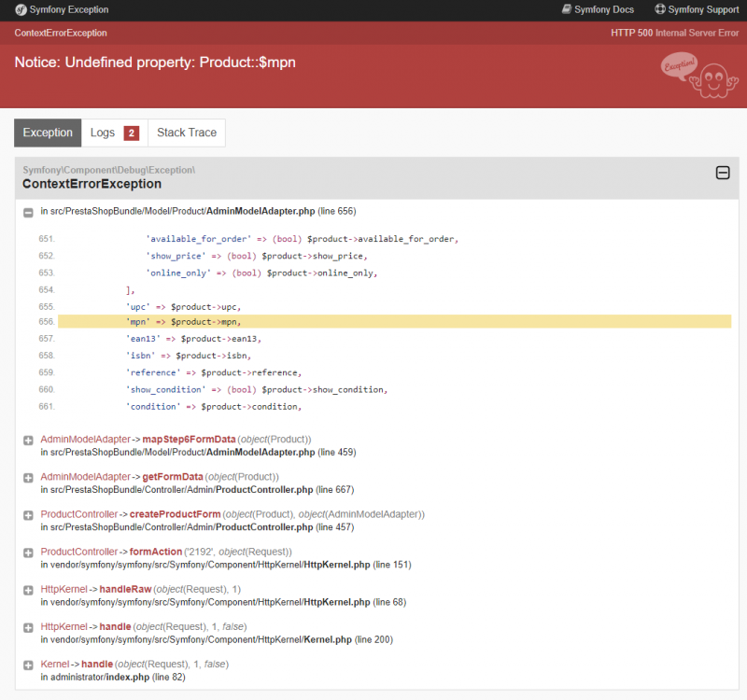This screenshot has width=747, height=700.
Task: Open HttpKernel.php line 151 file link
Action: (226, 565)
